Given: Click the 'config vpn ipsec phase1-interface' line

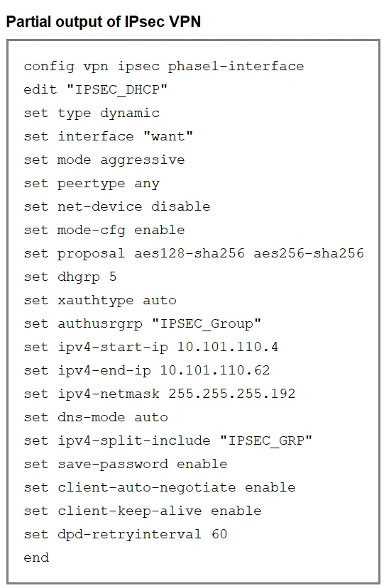Looking at the screenshot, I should click(x=164, y=67).
